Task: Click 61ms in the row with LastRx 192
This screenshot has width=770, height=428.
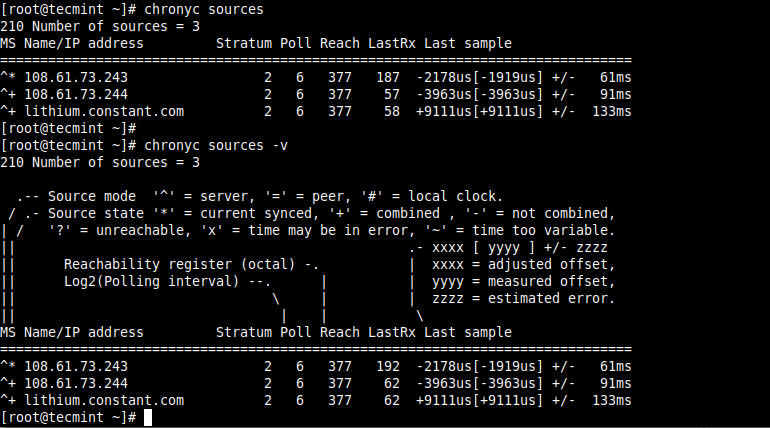Action: pos(615,367)
